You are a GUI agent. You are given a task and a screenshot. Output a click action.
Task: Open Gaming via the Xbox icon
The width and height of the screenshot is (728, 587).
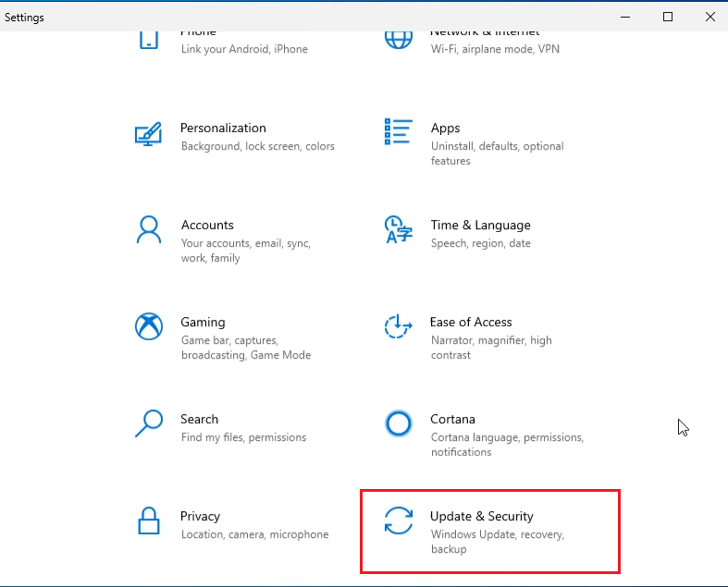pyautogui.click(x=149, y=326)
